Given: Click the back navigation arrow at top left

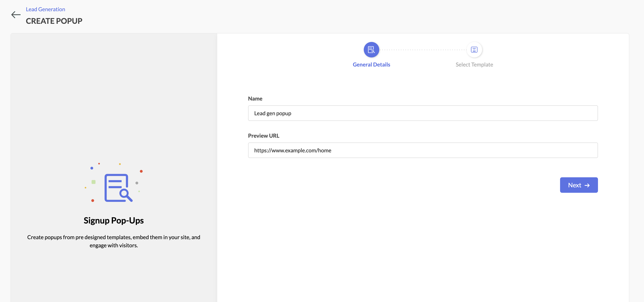Looking at the screenshot, I should pos(16,14).
